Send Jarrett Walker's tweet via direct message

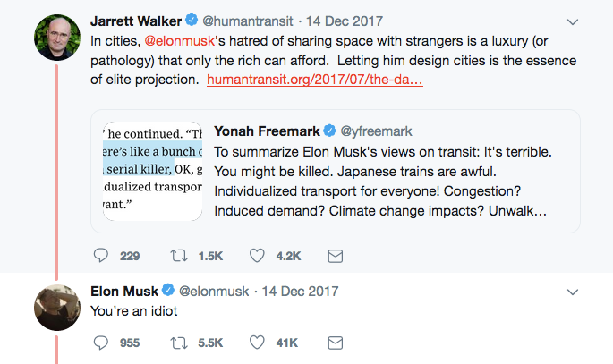tap(335, 256)
